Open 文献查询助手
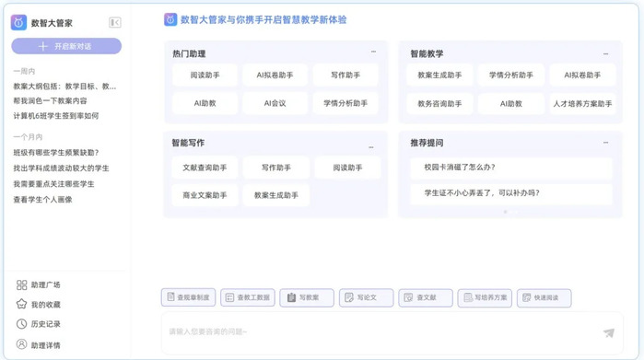This screenshot has height=360, width=644. (205, 168)
